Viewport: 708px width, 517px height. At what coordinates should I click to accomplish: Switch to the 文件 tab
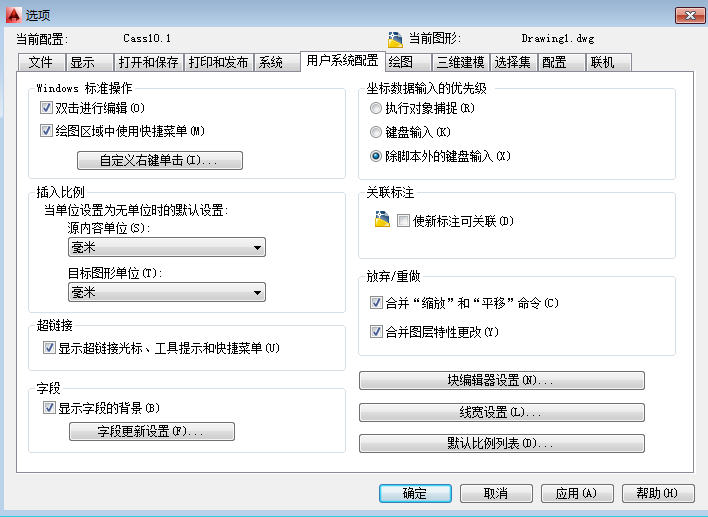tap(41, 63)
